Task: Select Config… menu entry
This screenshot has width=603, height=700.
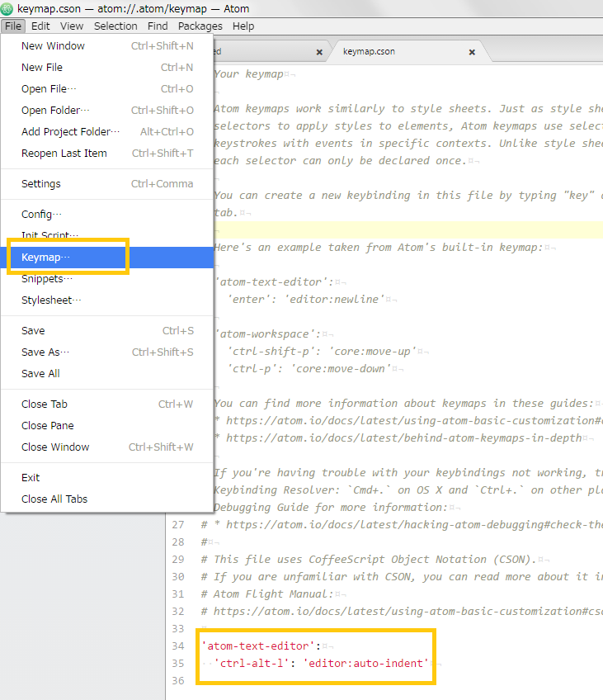Action: click(107, 215)
